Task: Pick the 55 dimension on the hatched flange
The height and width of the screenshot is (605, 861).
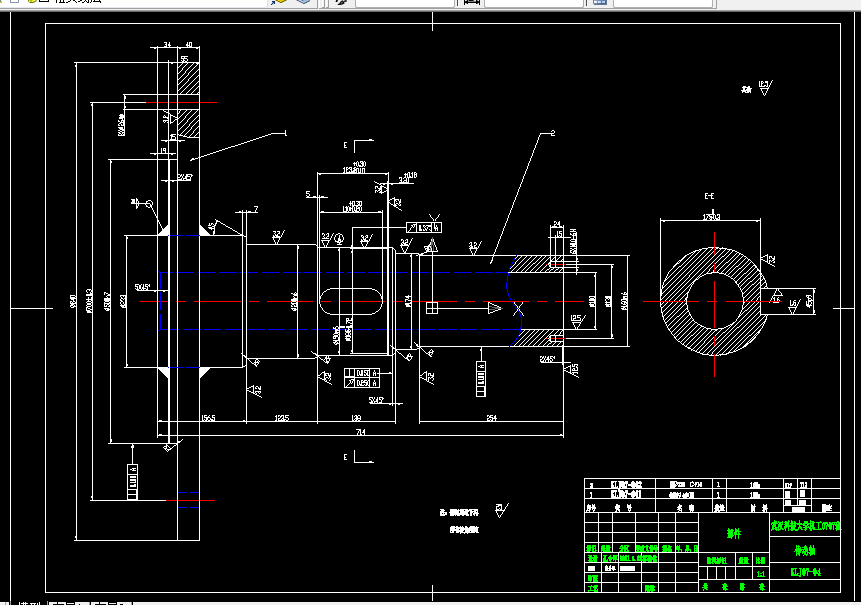Action: 184,59
